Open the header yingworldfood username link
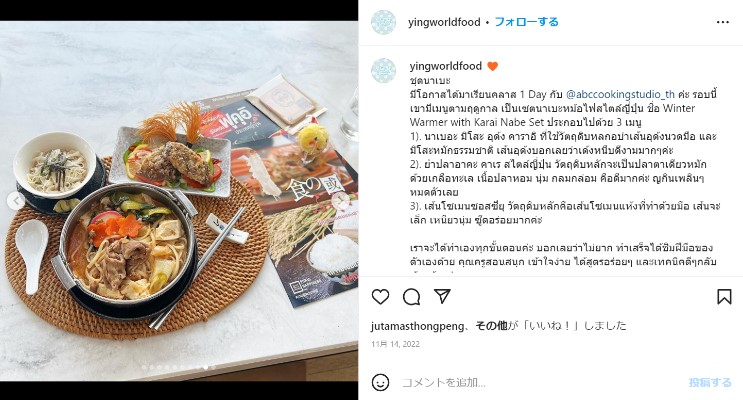The image size is (743, 400). [444, 22]
